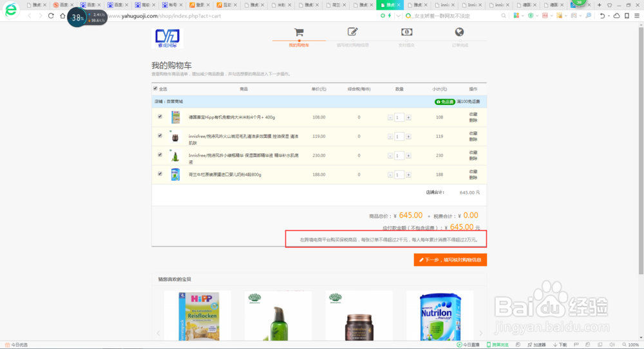Uncheck the 荷兰牛栏 milk powder checkbox
The width and height of the screenshot is (644, 349).
coord(160,174)
